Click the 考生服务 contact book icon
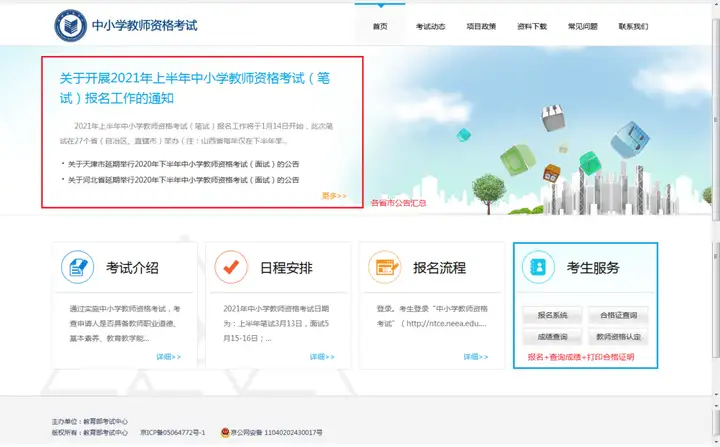720x447 pixels. point(538,267)
